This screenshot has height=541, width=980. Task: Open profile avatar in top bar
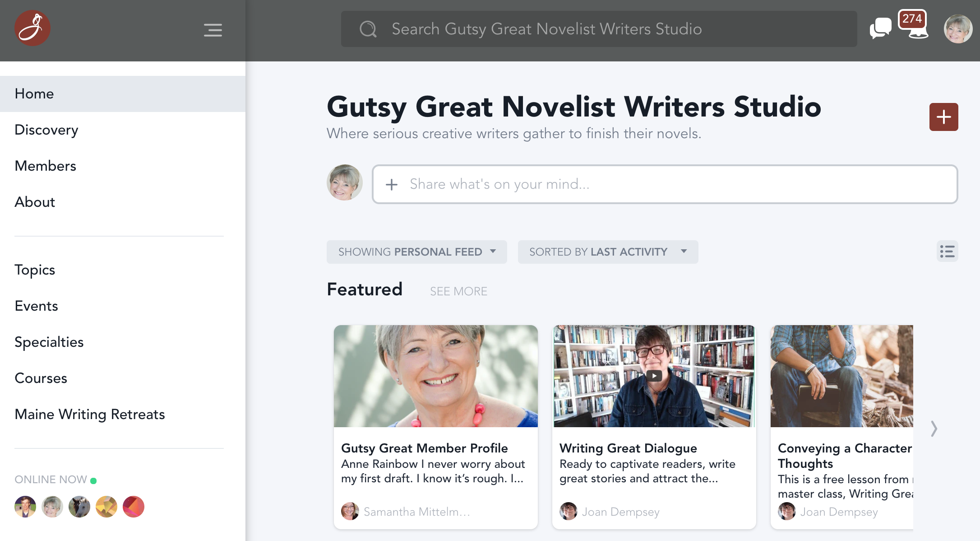click(958, 29)
